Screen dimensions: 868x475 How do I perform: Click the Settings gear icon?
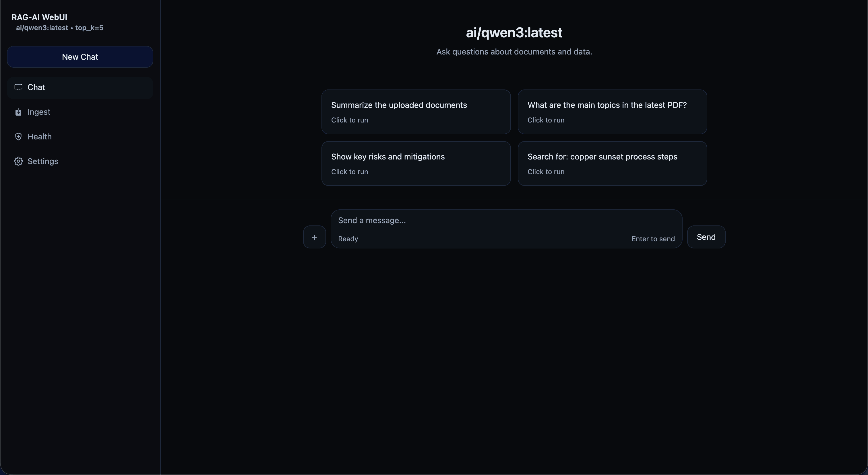pos(18,161)
